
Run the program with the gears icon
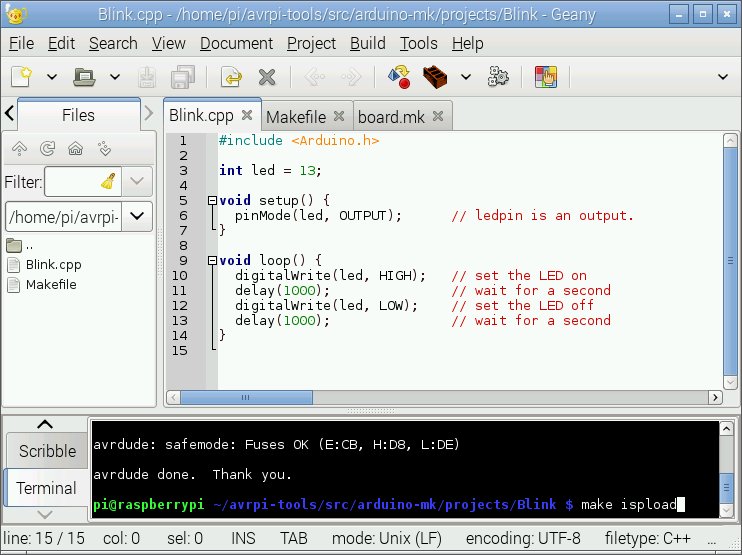[499, 76]
